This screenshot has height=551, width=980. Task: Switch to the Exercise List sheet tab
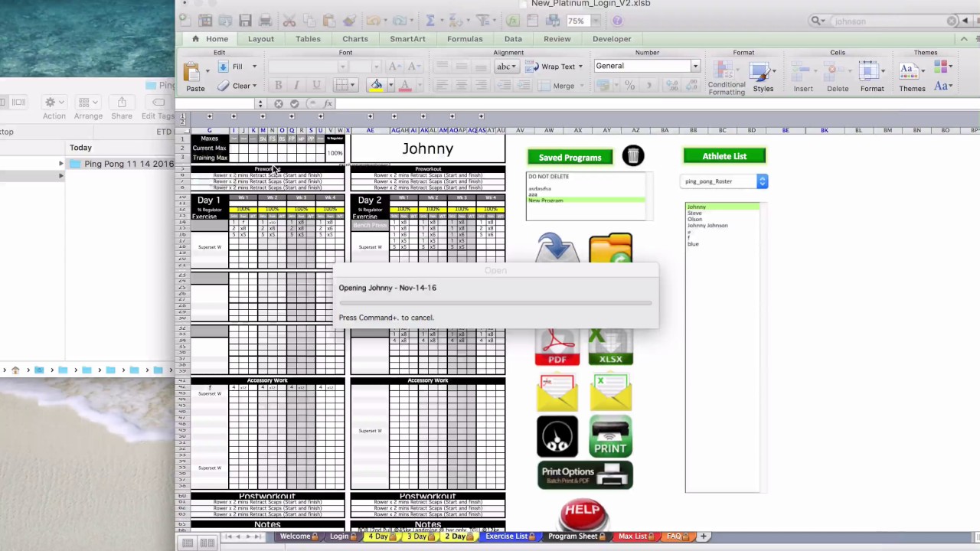tap(509, 536)
